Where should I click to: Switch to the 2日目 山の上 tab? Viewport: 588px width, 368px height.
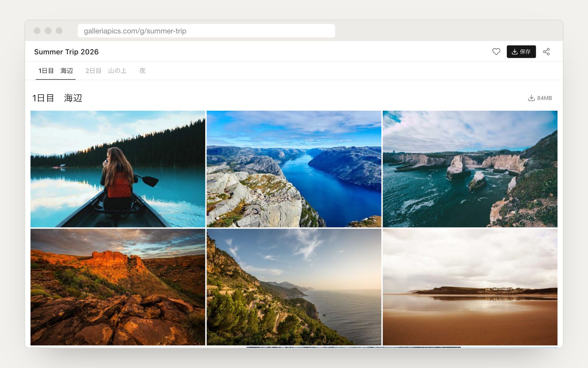pyautogui.click(x=106, y=71)
